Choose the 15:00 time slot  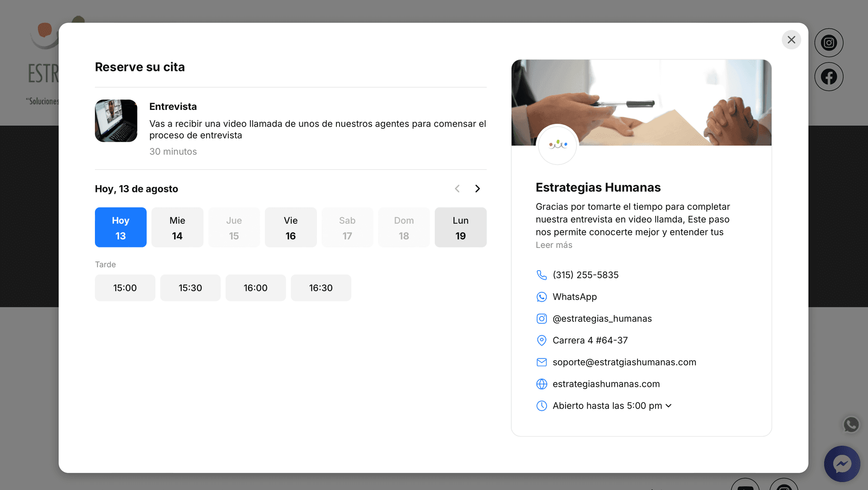click(x=125, y=288)
